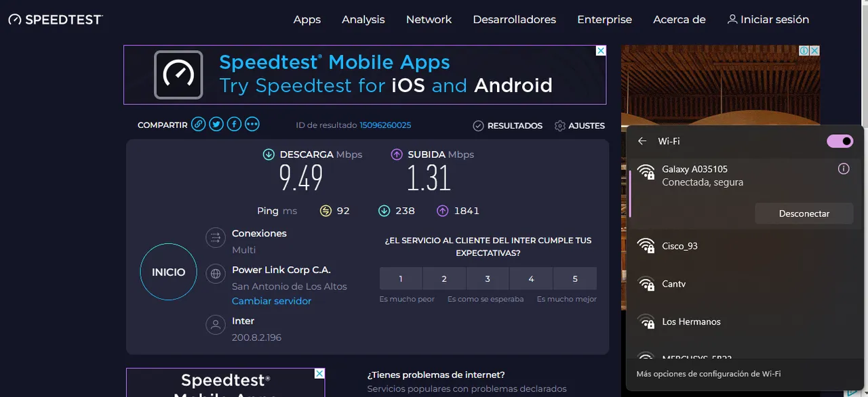Close the top Speedtest Mobile Apps ad
868x397 pixels.
coord(601,51)
